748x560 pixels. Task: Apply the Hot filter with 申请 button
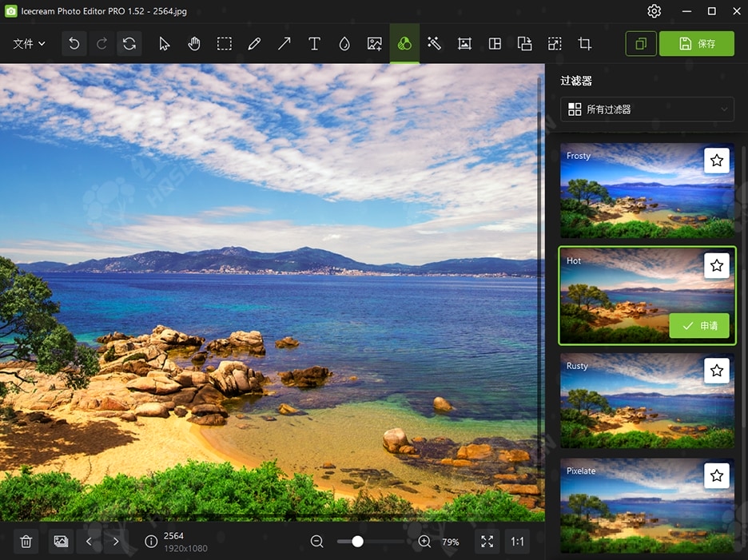click(698, 326)
